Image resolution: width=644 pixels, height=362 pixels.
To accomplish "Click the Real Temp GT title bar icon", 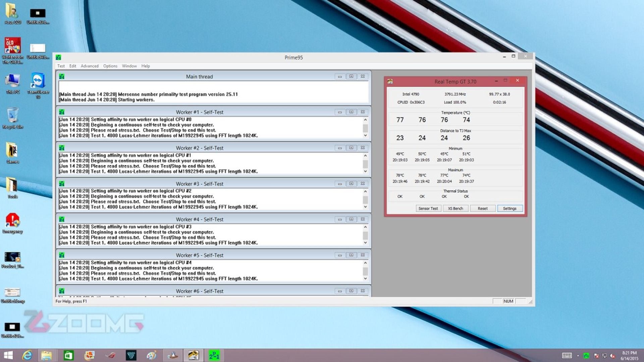I will click(390, 81).
